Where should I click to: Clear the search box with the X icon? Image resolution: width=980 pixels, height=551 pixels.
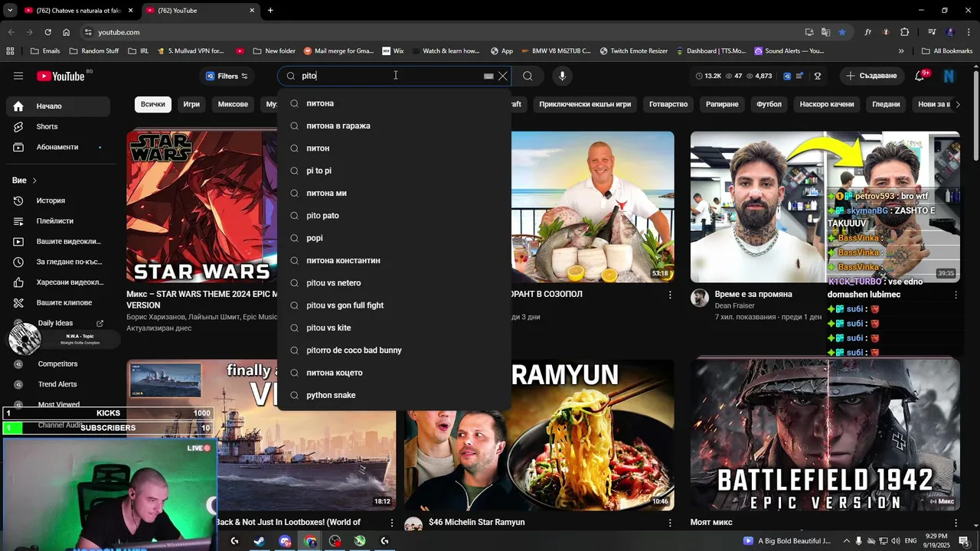coord(503,76)
